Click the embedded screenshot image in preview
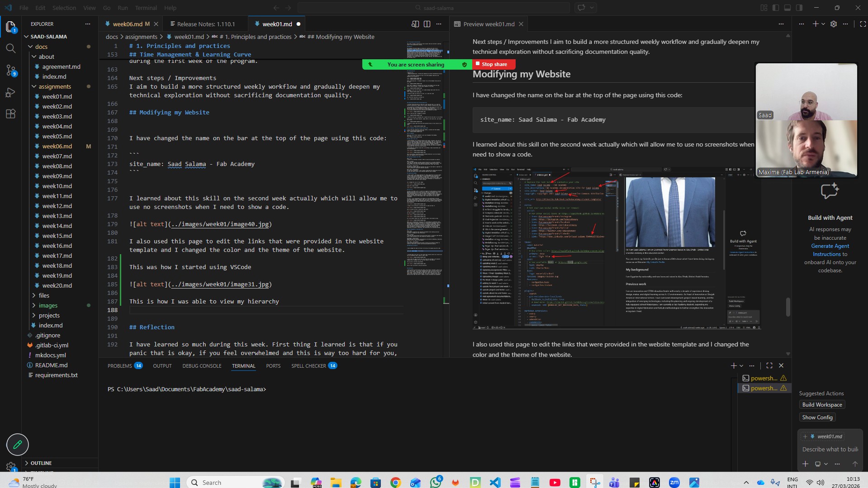 point(617,248)
